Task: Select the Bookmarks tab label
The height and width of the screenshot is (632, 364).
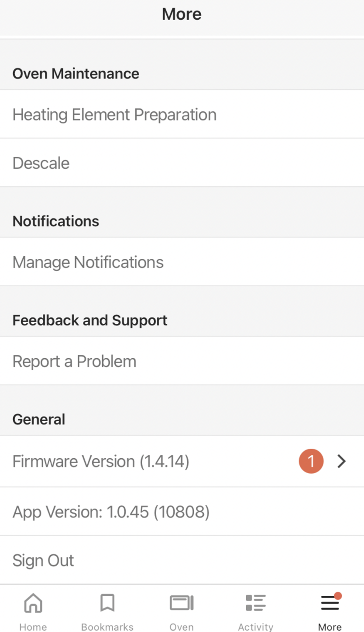Action: (x=107, y=627)
